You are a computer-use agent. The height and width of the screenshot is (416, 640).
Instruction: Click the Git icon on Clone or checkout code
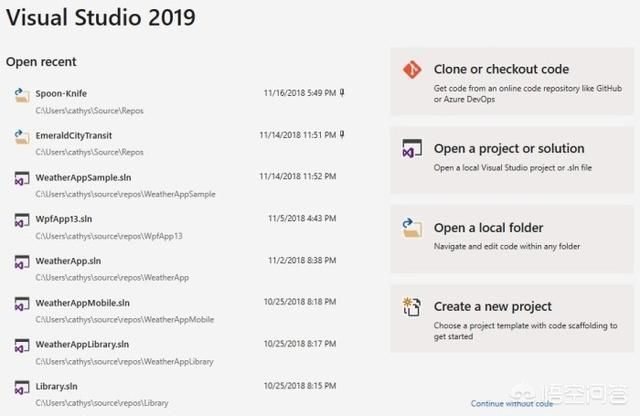[412, 70]
